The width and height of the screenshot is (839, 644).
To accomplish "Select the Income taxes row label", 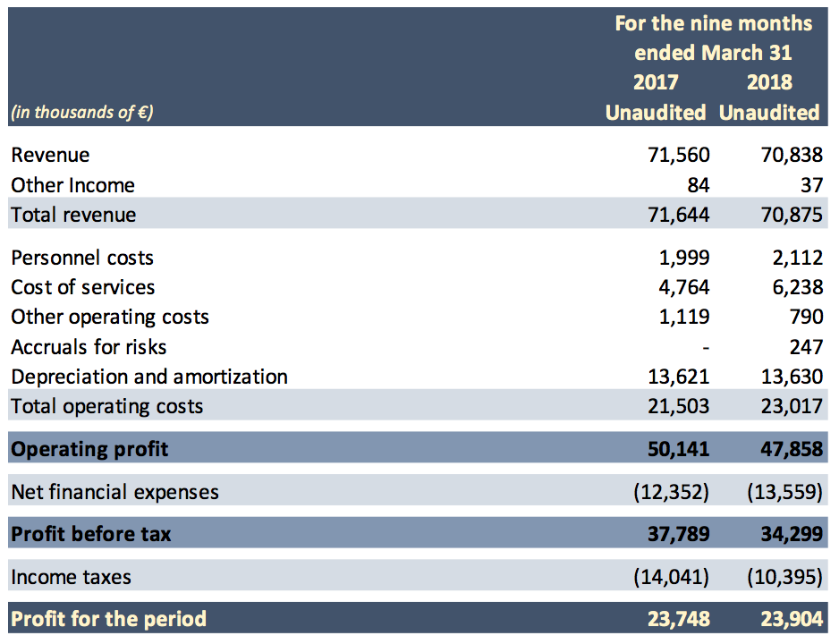I will click(x=71, y=577).
